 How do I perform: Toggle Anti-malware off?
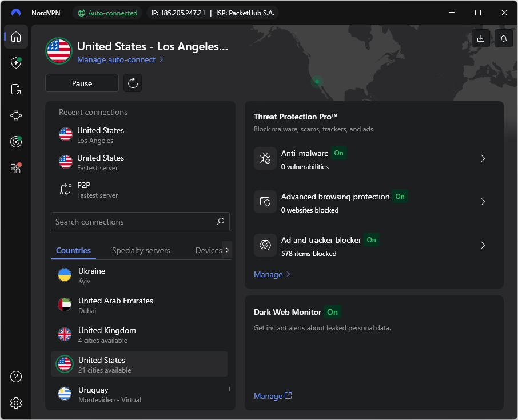(338, 153)
